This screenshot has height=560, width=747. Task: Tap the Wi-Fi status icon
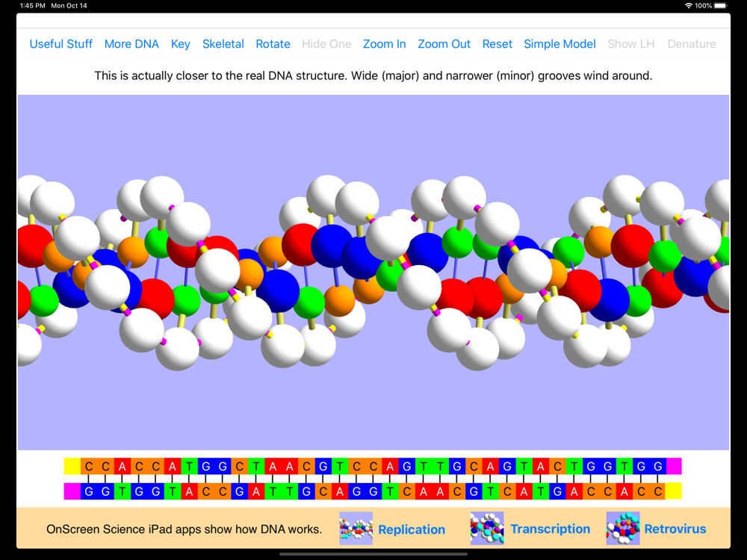coord(689,6)
